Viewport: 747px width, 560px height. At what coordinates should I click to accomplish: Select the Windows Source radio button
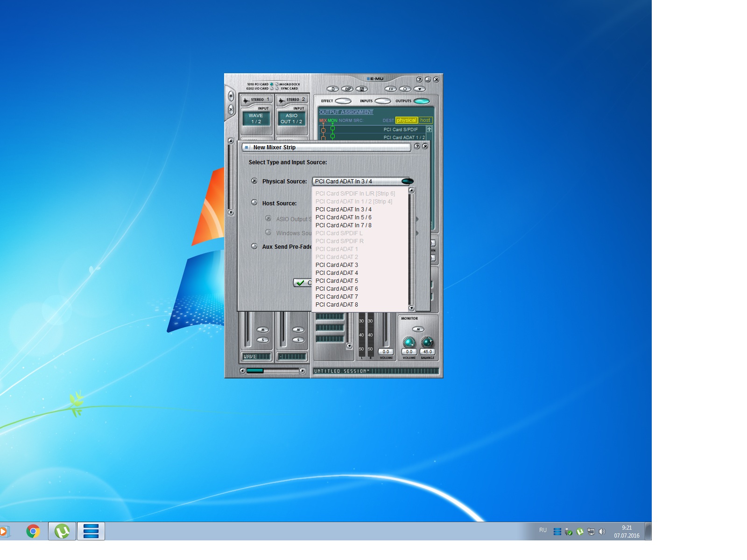(268, 232)
